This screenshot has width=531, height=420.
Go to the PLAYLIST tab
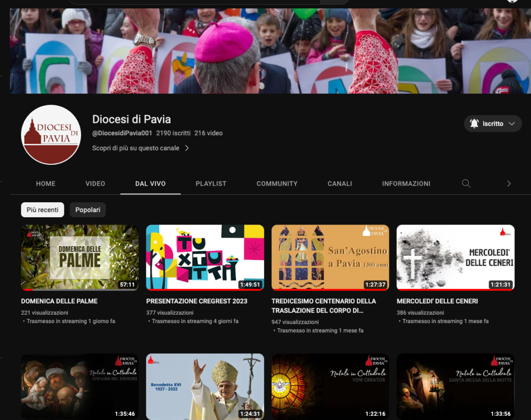[x=211, y=184]
